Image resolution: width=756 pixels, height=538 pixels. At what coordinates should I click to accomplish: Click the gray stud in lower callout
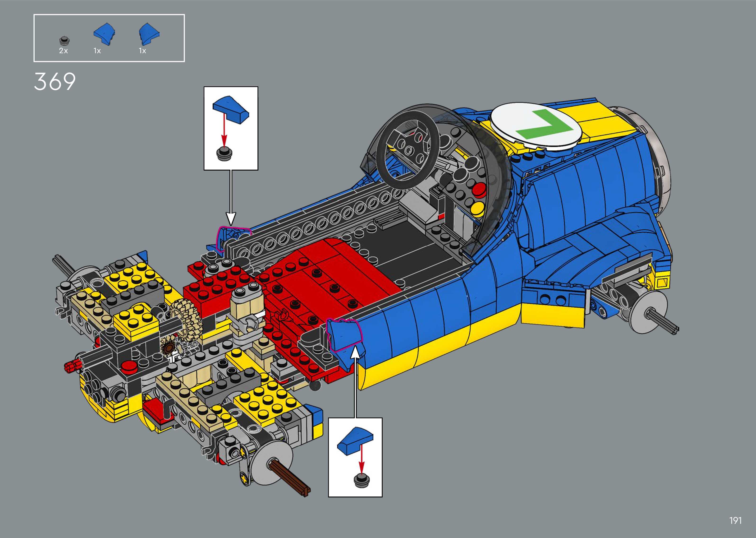pos(362,480)
